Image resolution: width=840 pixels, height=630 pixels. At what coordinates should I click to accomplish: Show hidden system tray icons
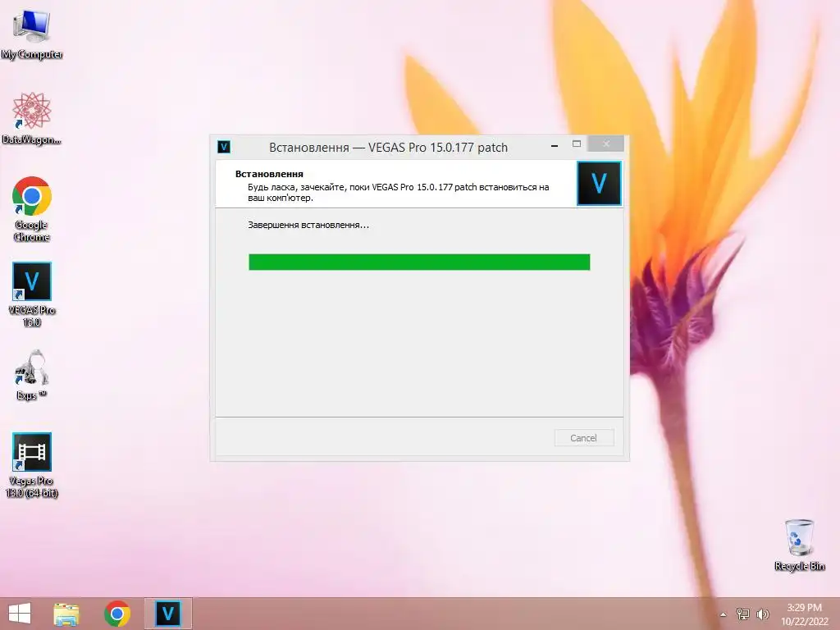point(724,614)
